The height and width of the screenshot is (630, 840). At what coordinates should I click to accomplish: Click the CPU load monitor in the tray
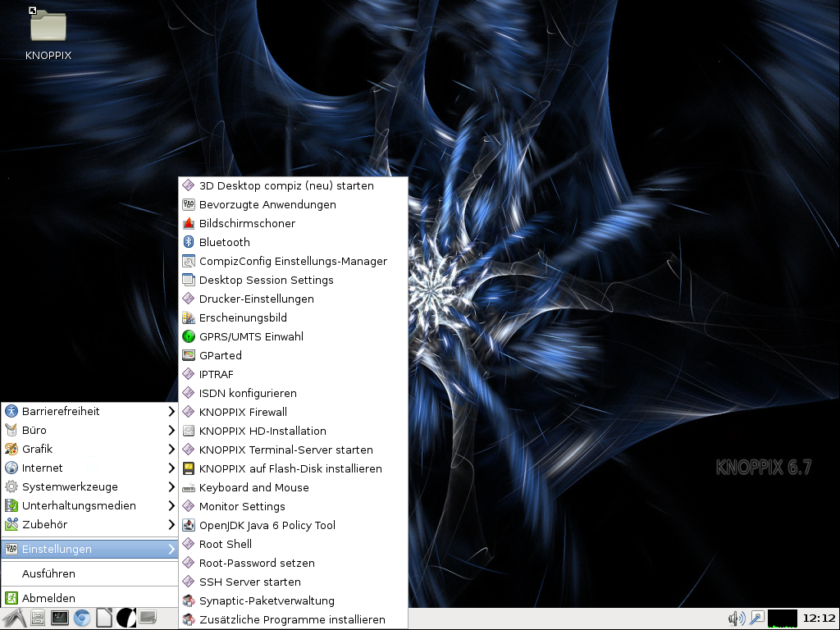point(783,618)
